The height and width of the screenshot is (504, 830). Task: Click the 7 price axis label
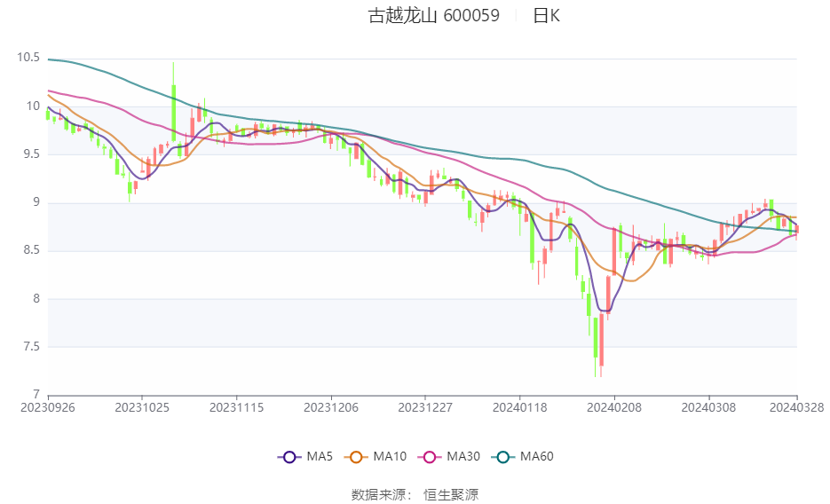[36, 395]
